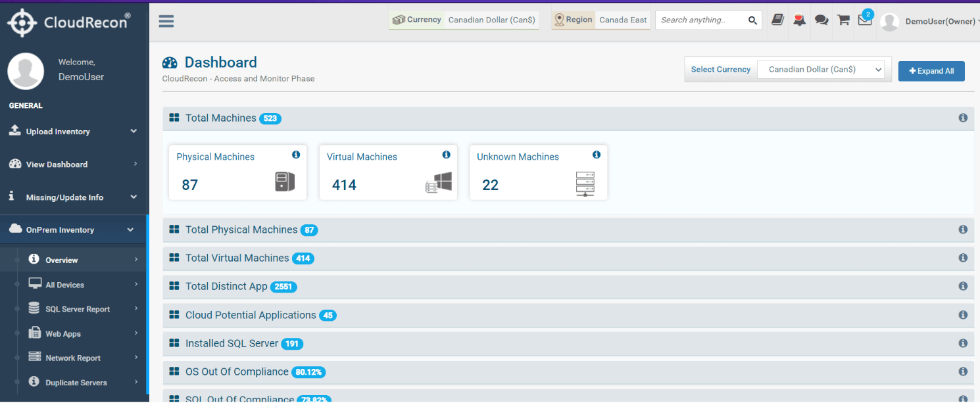Toggle the hamburger menu icon
Screen dimensions: 980x405
pyautogui.click(x=166, y=21)
